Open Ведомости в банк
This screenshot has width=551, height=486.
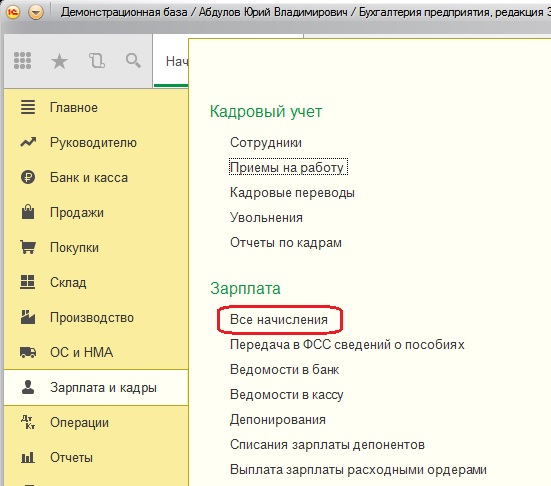click(284, 369)
